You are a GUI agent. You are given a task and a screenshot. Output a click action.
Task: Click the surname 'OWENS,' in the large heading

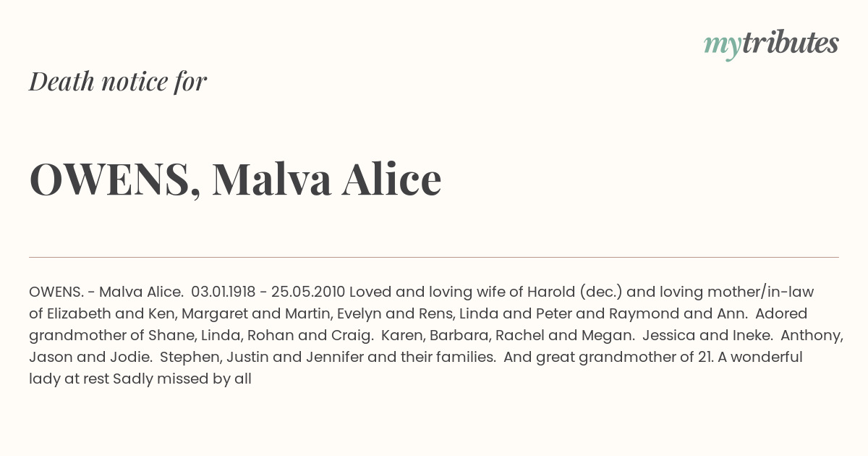(115, 179)
